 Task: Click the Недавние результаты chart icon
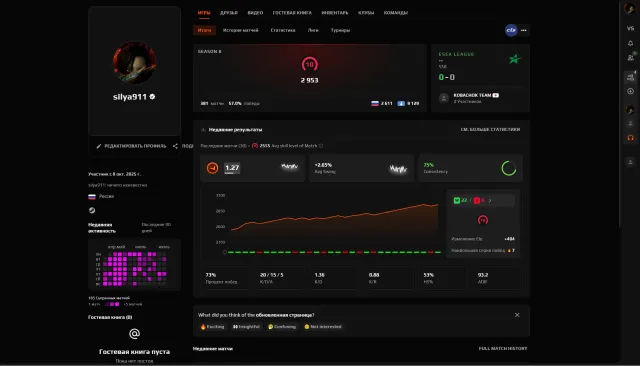coord(203,130)
